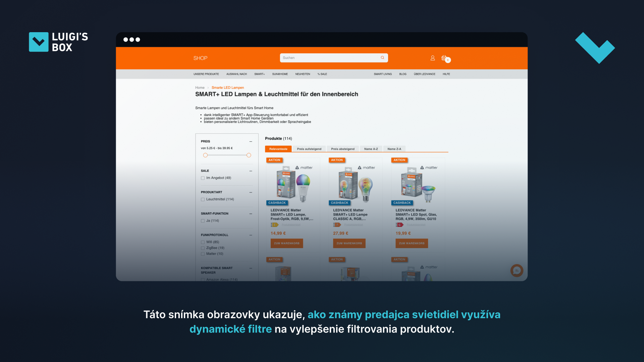644x362 pixels.
Task: Collapse the Preis filter section
Action: tap(251, 141)
